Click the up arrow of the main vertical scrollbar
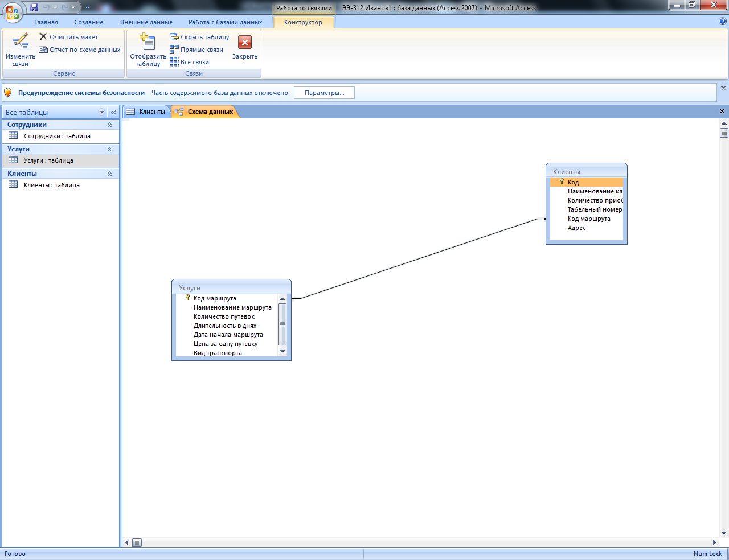 coord(724,123)
